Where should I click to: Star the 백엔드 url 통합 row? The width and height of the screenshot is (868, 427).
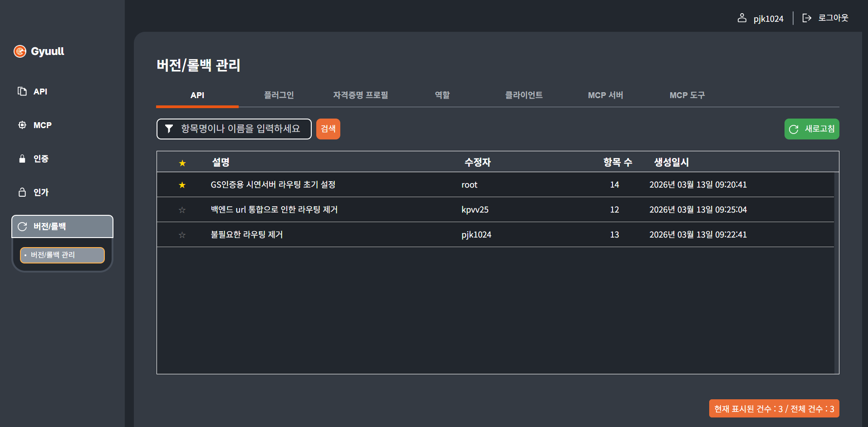coord(182,209)
